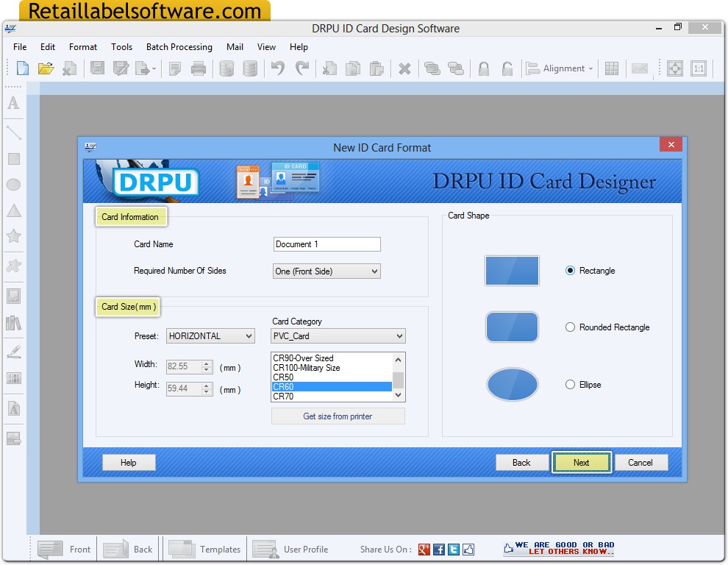728x565 pixels.
Task: Click the Mail envelope toolbar icon
Action: pyautogui.click(x=639, y=68)
